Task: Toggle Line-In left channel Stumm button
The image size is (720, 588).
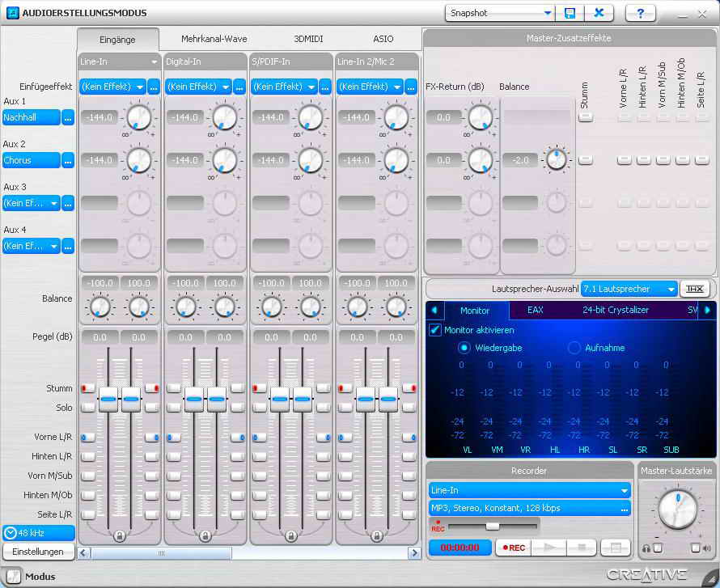Action: (x=87, y=388)
